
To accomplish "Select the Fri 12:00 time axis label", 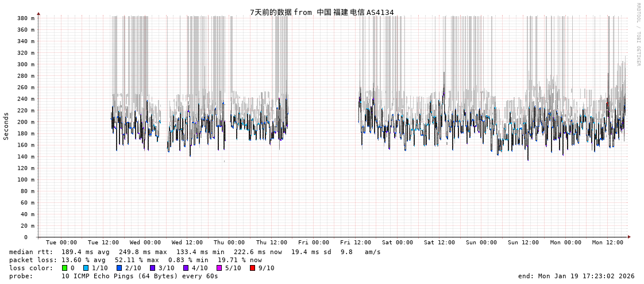I will tap(356, 243).
